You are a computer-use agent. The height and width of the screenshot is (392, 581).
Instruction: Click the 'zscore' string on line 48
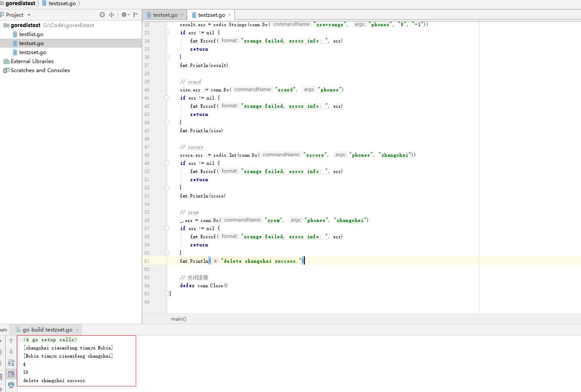pos(315,155)
